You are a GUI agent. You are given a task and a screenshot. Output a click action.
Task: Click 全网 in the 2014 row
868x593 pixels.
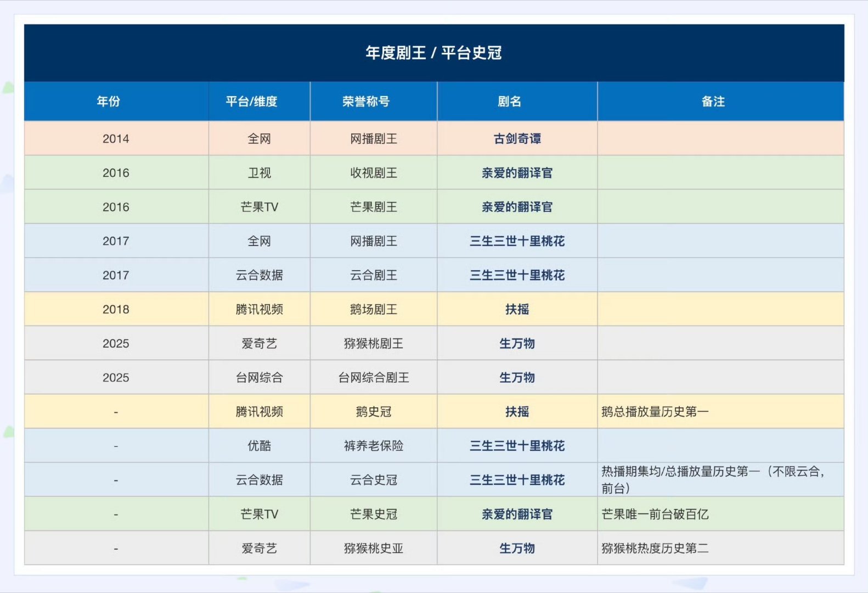pos(259,139)
